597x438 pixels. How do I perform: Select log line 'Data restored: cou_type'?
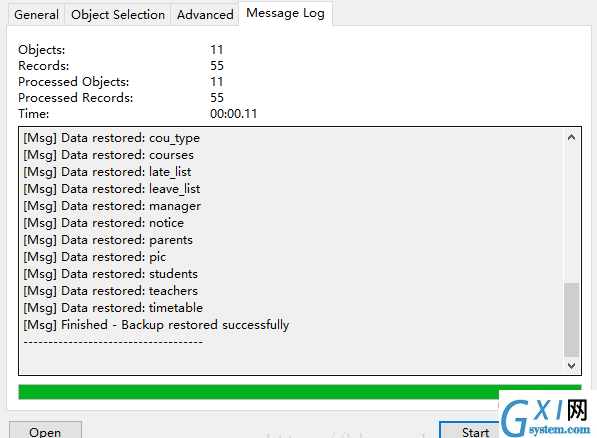pyautogui.click(x=112, y=138)
